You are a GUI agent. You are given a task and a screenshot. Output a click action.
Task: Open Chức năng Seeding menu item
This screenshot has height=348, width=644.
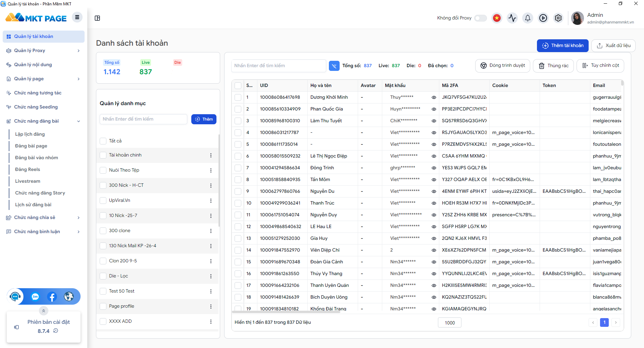tap(43, 107)
